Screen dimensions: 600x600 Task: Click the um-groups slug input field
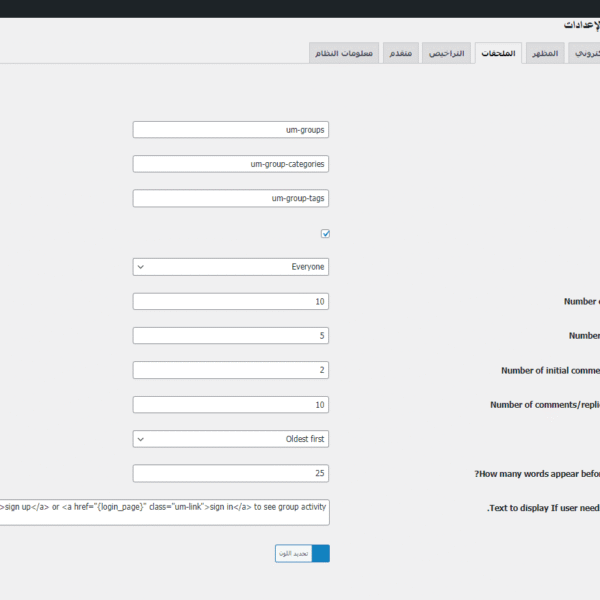pyautogui.click(x=231, y=130)
